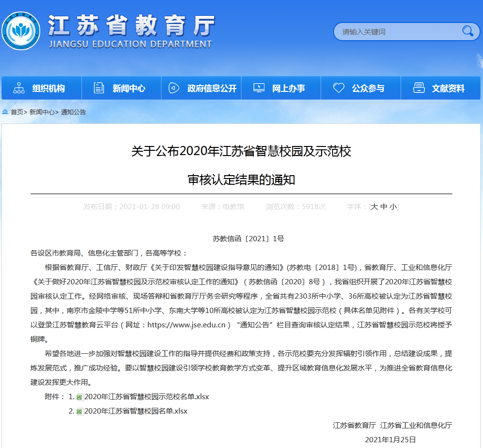Type in the 请输入关键词 search box
This screenshot has width=483, height=448.
tap(398, 32)
